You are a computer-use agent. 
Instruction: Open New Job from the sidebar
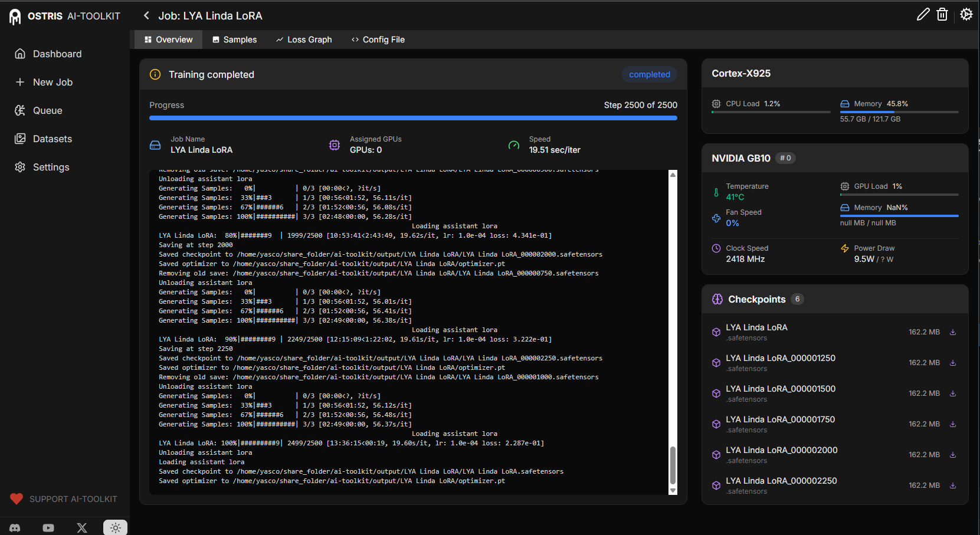(x=52, y=82)
